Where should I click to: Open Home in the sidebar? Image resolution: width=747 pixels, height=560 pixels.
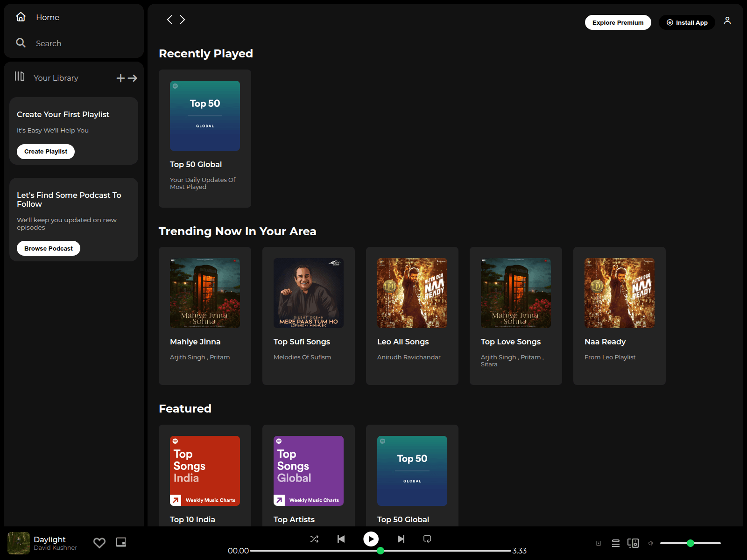(x=48, y=17)
